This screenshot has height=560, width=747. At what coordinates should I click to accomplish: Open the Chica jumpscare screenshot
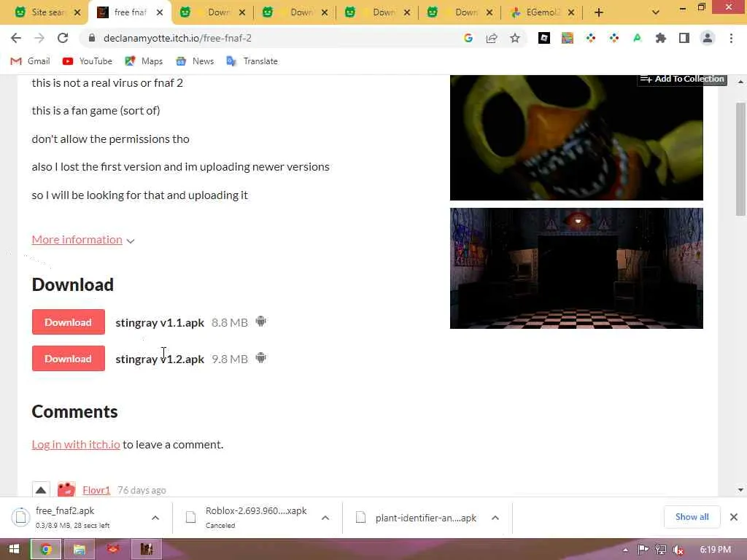[576, 138]
